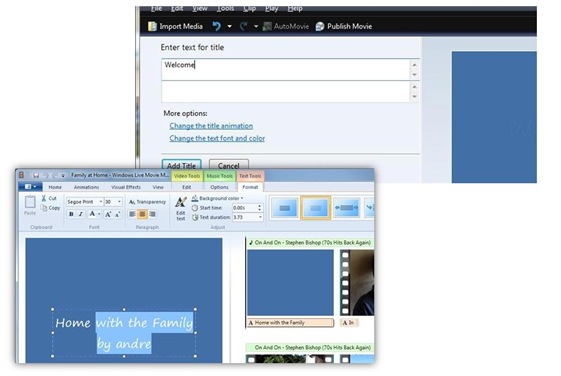Expand the undo history dropdown arrow

click(229, 26)
